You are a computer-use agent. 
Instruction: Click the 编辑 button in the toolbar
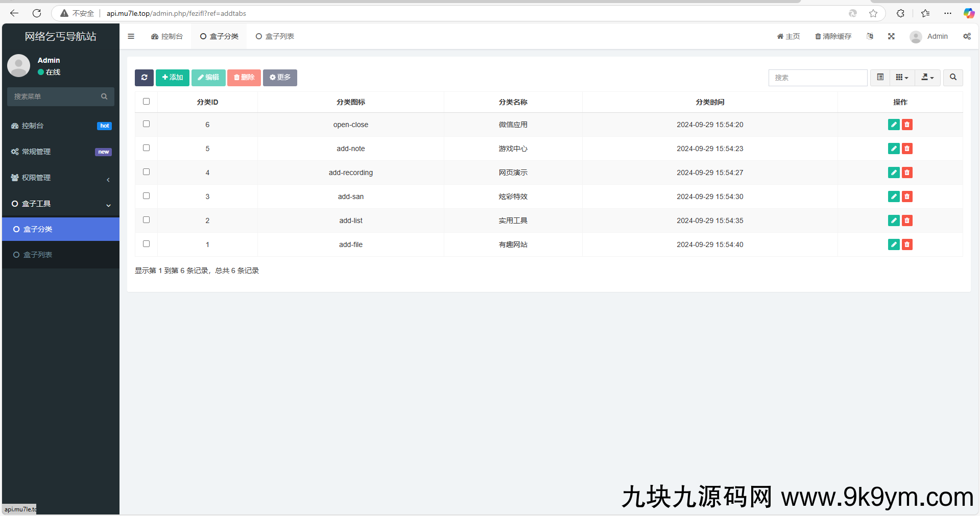(x=208, y=78)
